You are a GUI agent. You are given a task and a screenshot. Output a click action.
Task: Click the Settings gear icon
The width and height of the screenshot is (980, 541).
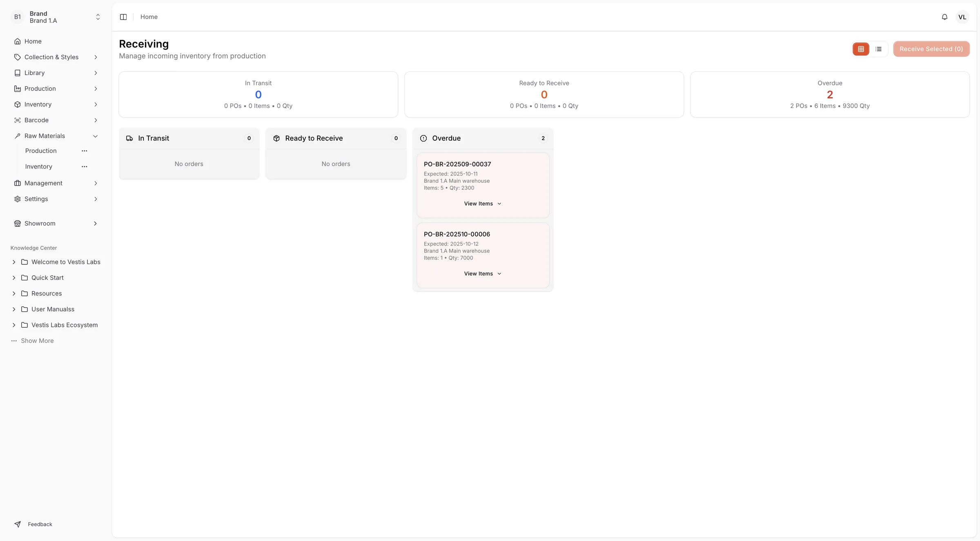[x=18, y=199]
